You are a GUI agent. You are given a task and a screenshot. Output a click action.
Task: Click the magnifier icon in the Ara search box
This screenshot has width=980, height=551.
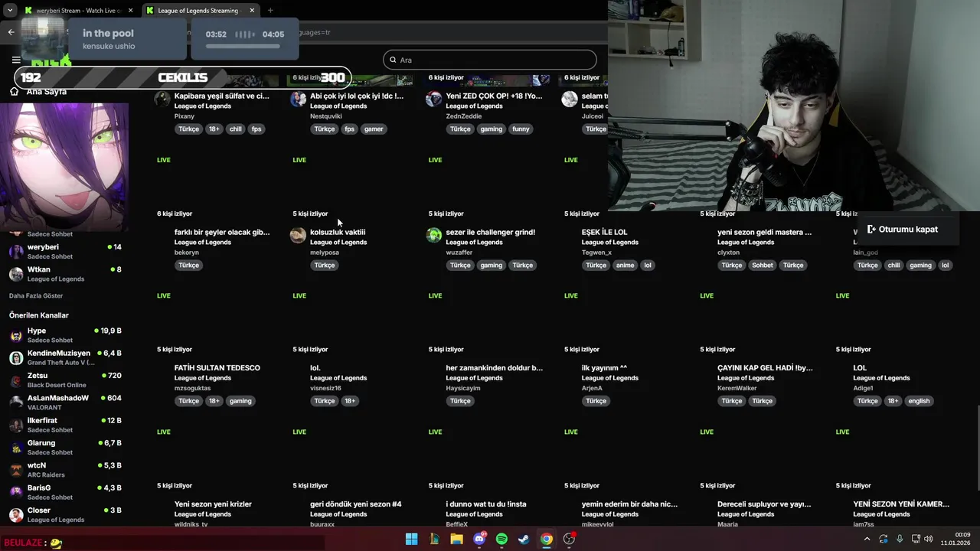pos(393,60)
